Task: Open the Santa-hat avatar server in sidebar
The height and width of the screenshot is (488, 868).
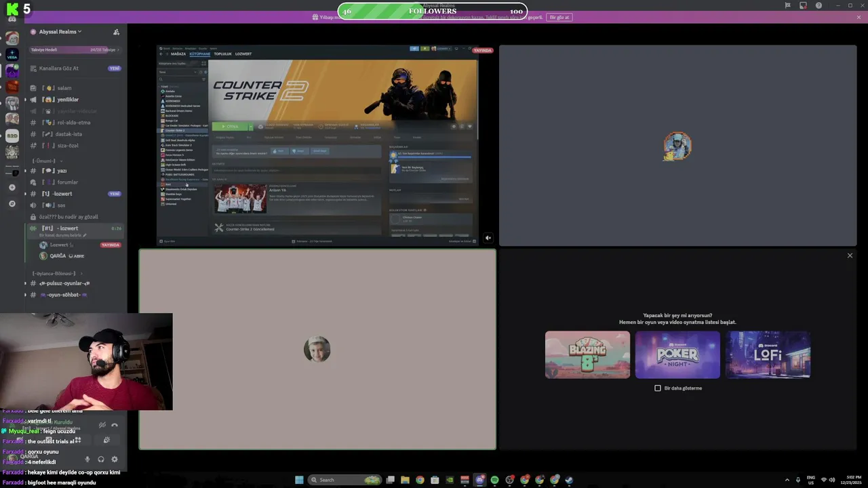Action: pos(12,39)
